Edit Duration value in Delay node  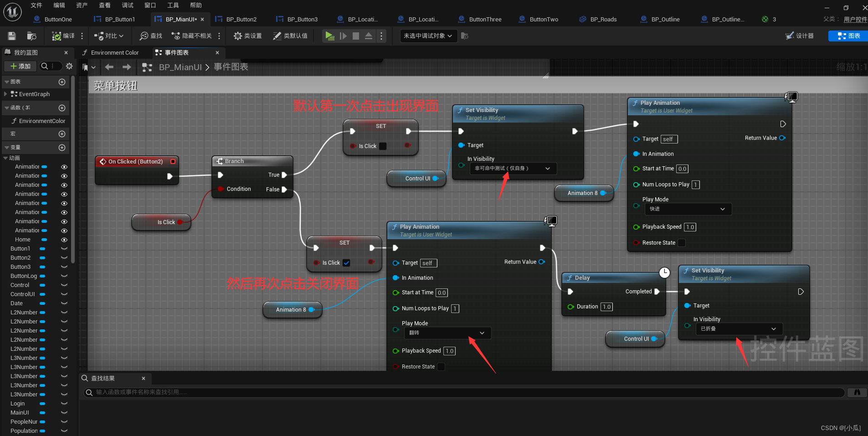click(x=606, y=307)
